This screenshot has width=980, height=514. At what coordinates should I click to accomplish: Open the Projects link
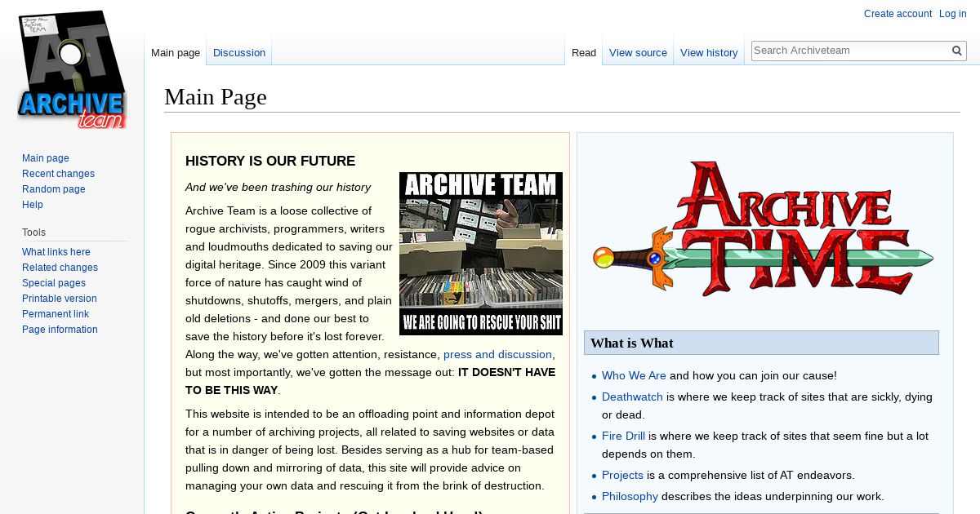click(x=622, y=476)
